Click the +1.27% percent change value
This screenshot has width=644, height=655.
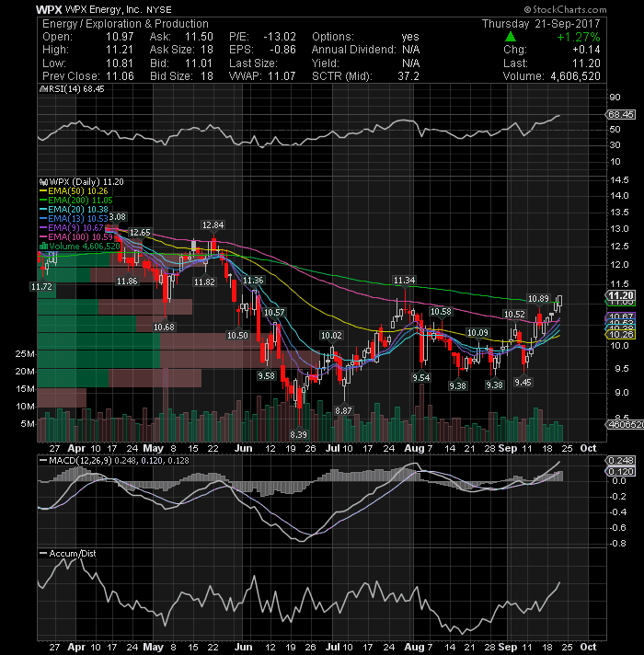pos(579,37)
